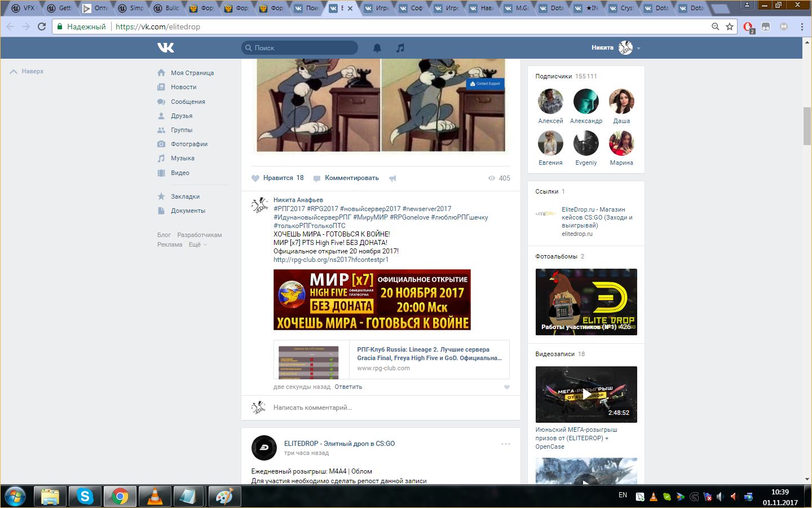Image resolution: width=812 pixels, height=508 pixels.
Task: Click the share megaphone icon
Action: [x=392, y=178]
